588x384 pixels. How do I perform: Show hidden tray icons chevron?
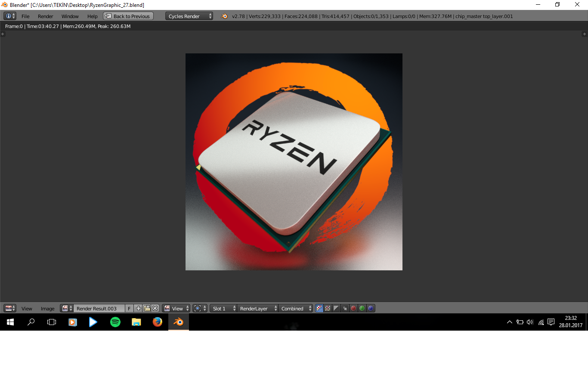pyautogui.click(x=510, y=322)
